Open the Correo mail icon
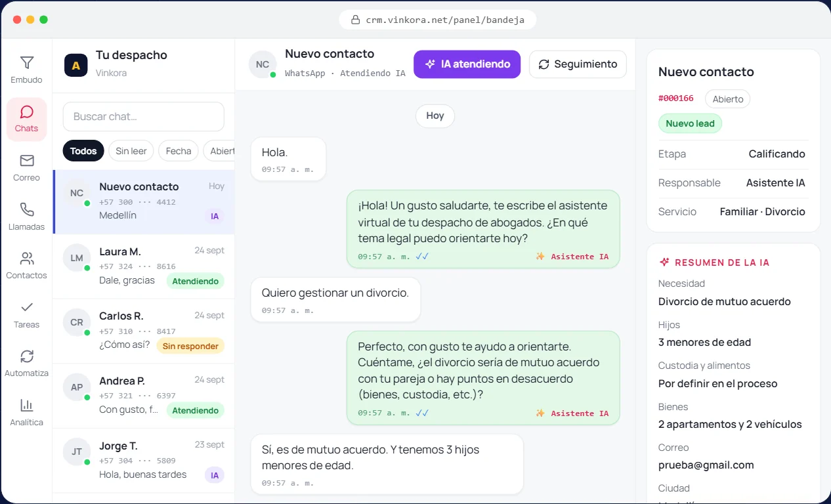831x504 pixels. 26,161
